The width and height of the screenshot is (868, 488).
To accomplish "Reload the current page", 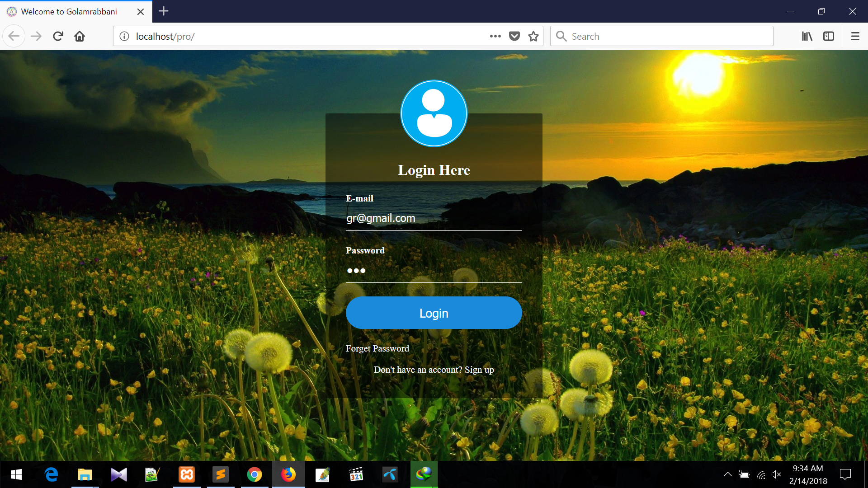I will click(58, 36).
